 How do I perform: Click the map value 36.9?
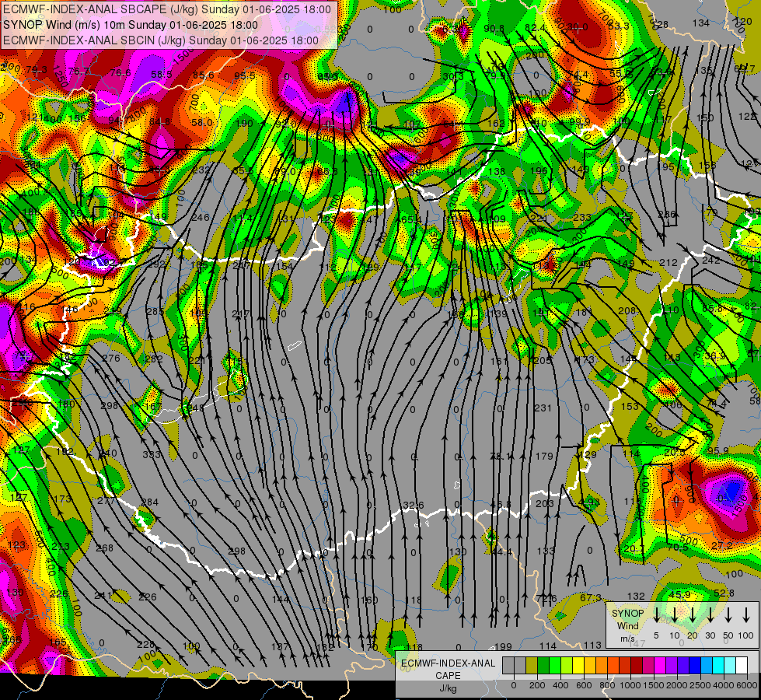pos(715,356)
